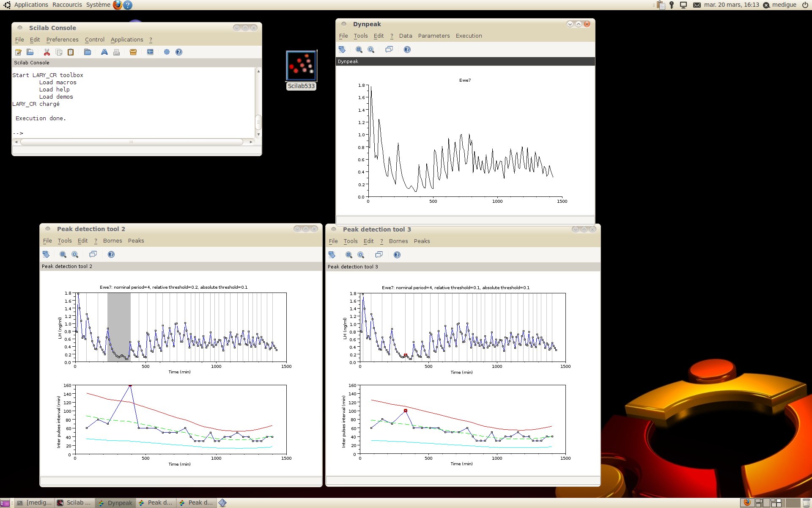This screenshot has height=508, width=812.
Task: Open the Data menu in Dynpeak
Action: [x=406, y=36]
